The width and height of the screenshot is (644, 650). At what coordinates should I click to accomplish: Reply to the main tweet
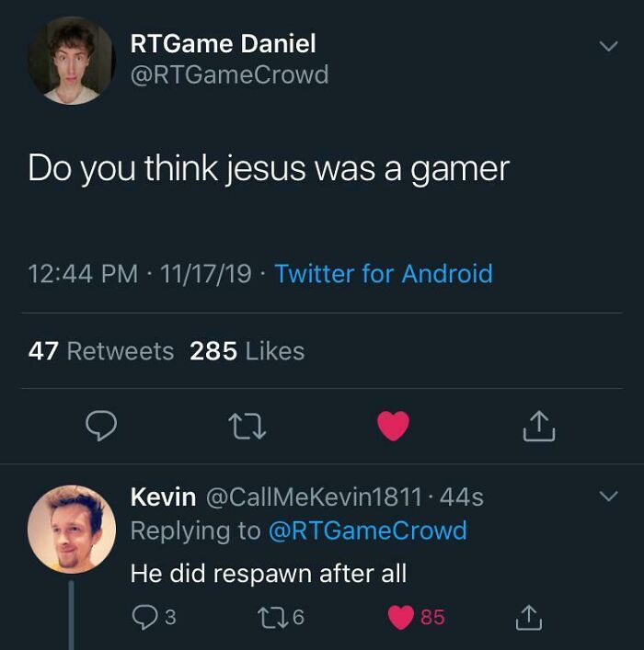point(100,425)
